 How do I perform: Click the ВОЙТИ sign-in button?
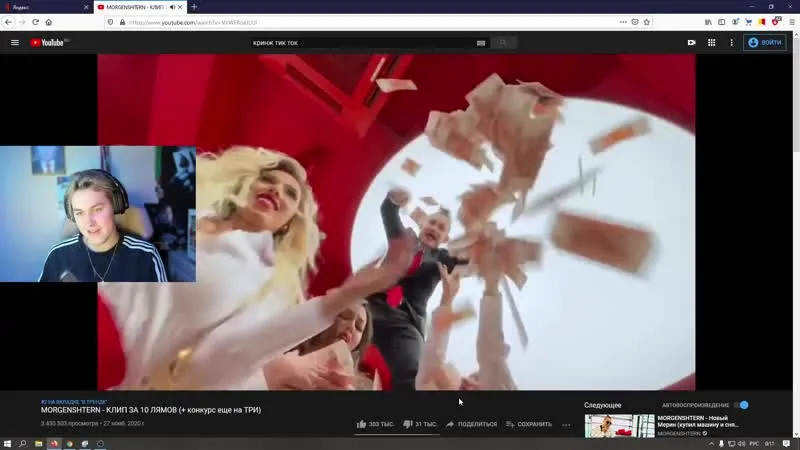pos(764,43)
